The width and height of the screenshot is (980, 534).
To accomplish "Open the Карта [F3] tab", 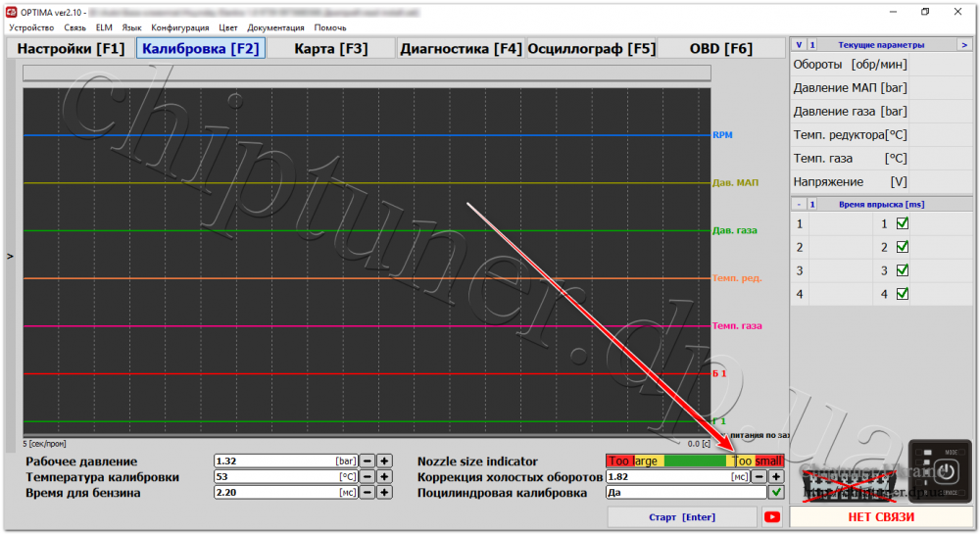I will (330, 49).
